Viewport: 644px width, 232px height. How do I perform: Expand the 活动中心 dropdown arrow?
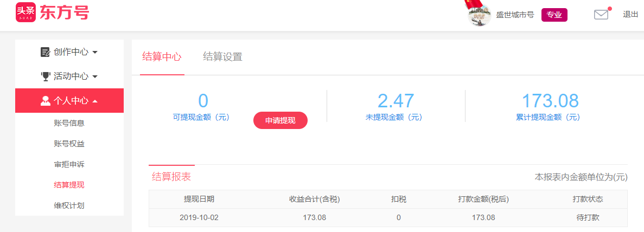coord(95,77)
